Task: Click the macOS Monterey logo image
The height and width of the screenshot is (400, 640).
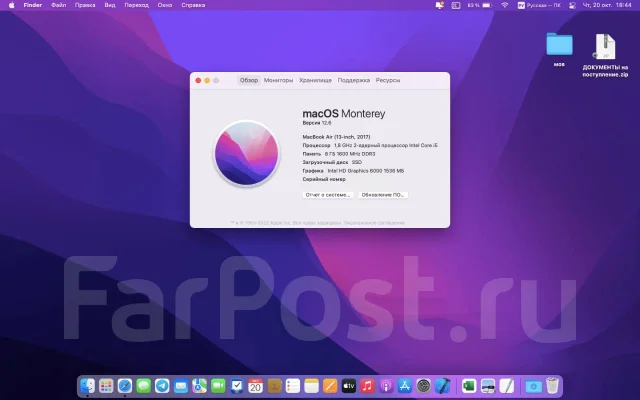Action: (247, 153)
